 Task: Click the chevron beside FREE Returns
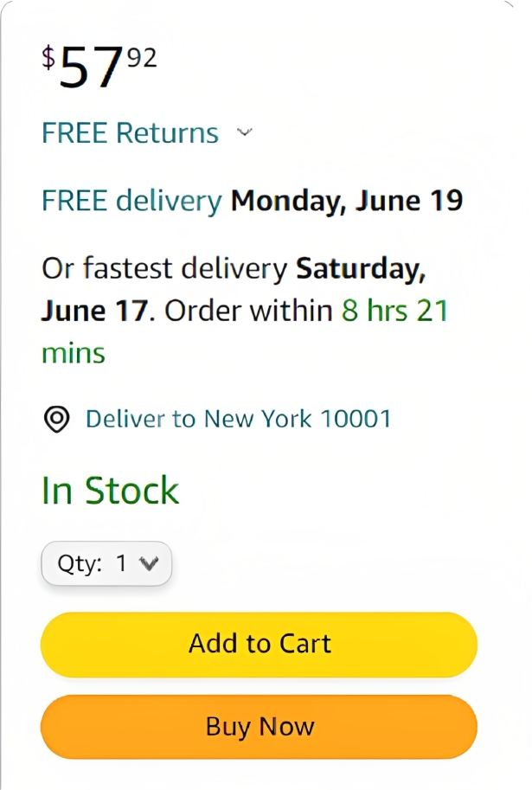[x=244, y=132]
